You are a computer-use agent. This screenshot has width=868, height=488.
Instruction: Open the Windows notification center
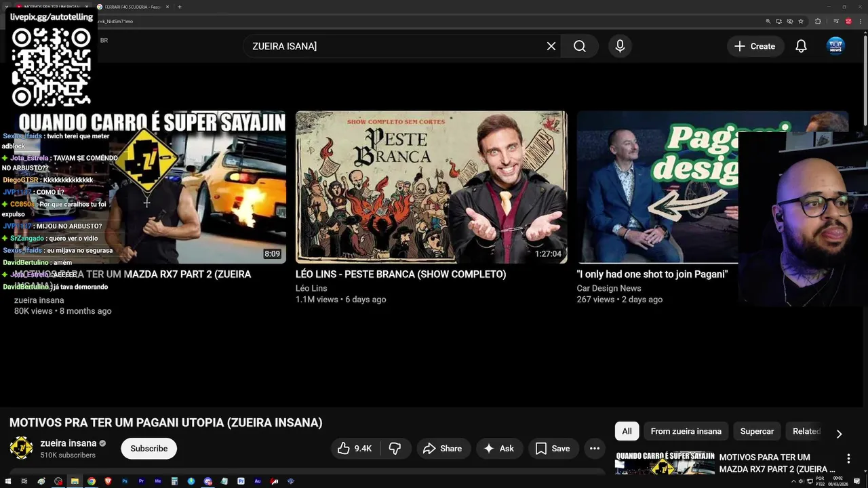[x=856, y=481]
